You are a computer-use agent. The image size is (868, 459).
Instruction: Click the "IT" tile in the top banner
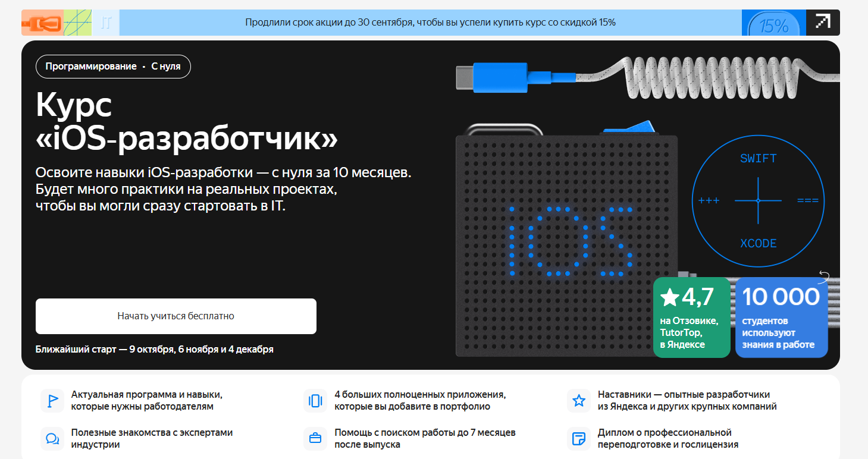106,23
